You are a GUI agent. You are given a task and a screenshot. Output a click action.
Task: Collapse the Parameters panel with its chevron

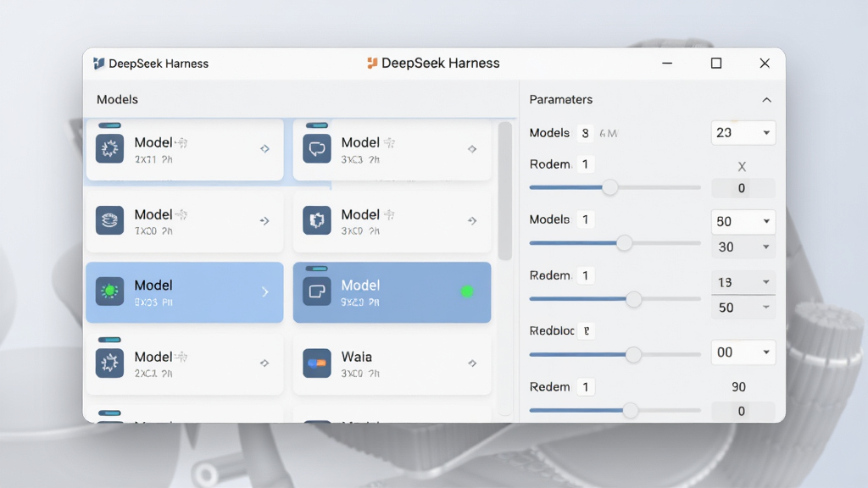tap(766, 100)
